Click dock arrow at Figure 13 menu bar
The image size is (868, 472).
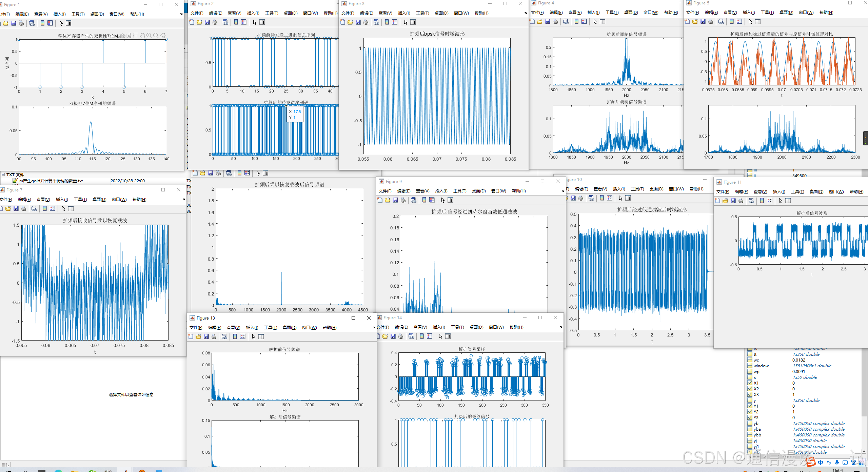(374, 327)
